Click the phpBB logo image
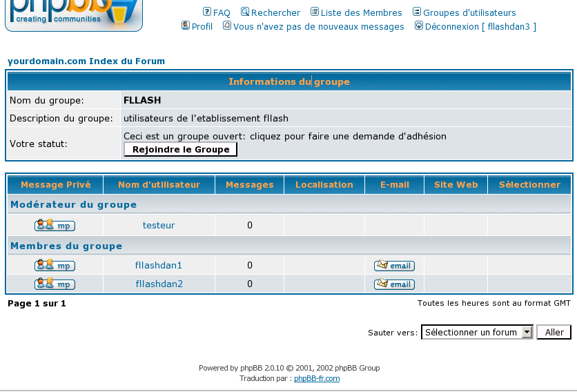The image size is (577, 392). (73, 14)
